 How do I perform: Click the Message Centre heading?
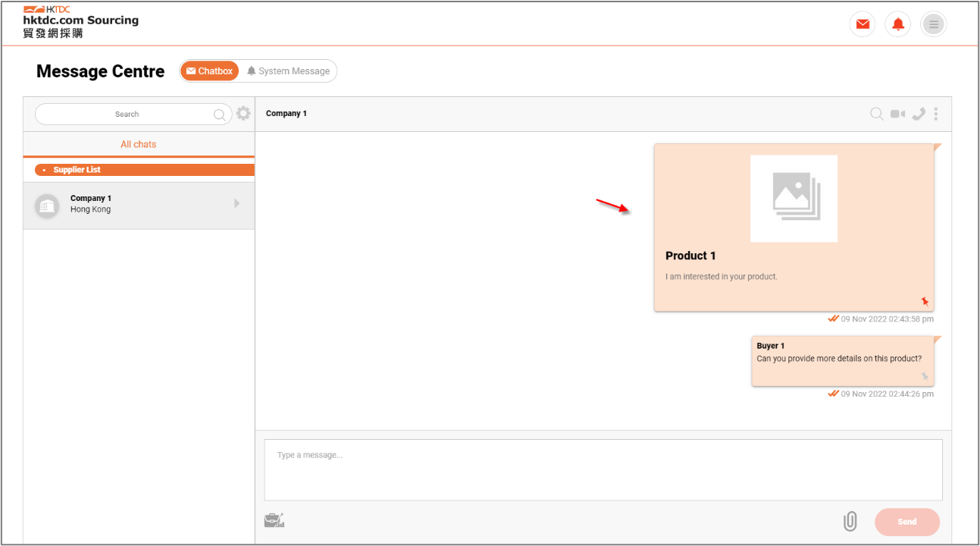tap(100, 71)
